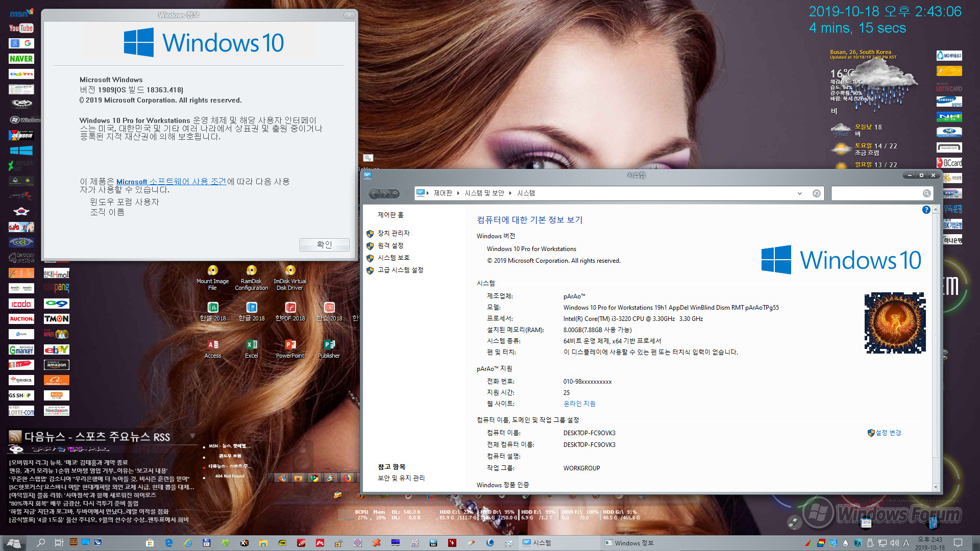This screenshot has width=980, height=551.
Task: Open the coupang shortcut icon
Action: [x=57, y=288]
